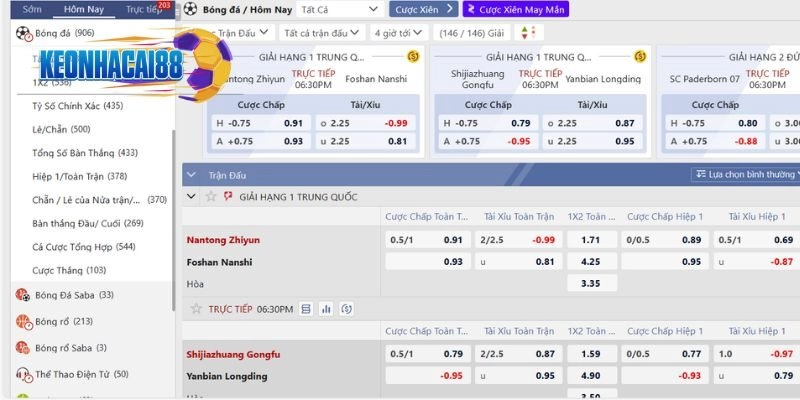The height and width of the screenshot is (400, 800).
Task: Switch to the Sớm tab
Action: pos(32,9)
